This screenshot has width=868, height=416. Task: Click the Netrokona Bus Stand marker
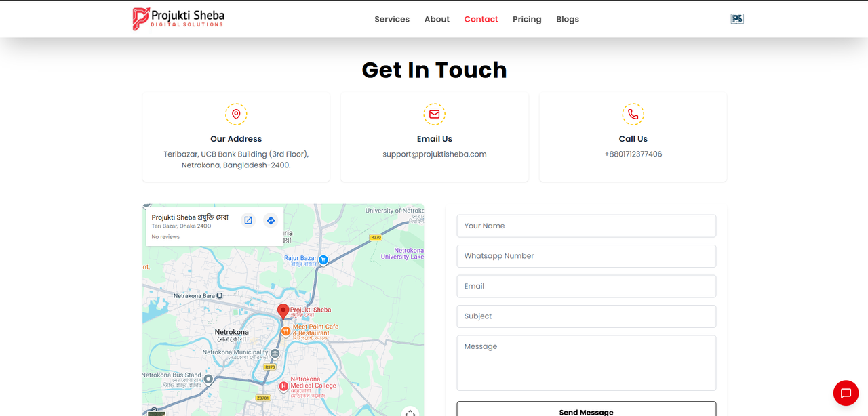[x=209, y=379]
